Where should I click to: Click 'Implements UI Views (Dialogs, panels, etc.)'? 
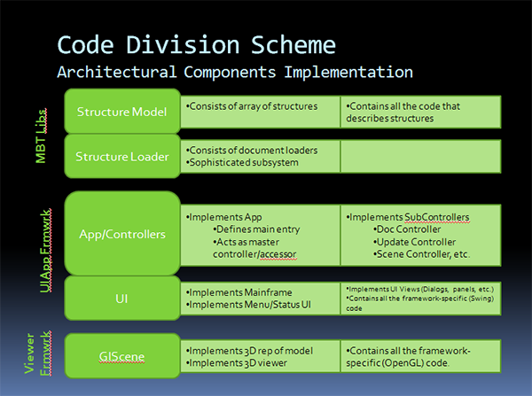tap(419, 289)
